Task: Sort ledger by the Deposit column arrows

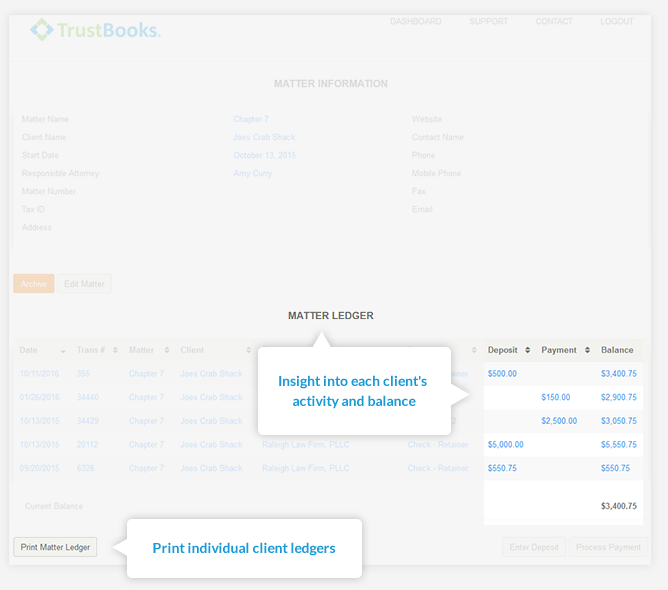Action: tap(527, 350)
